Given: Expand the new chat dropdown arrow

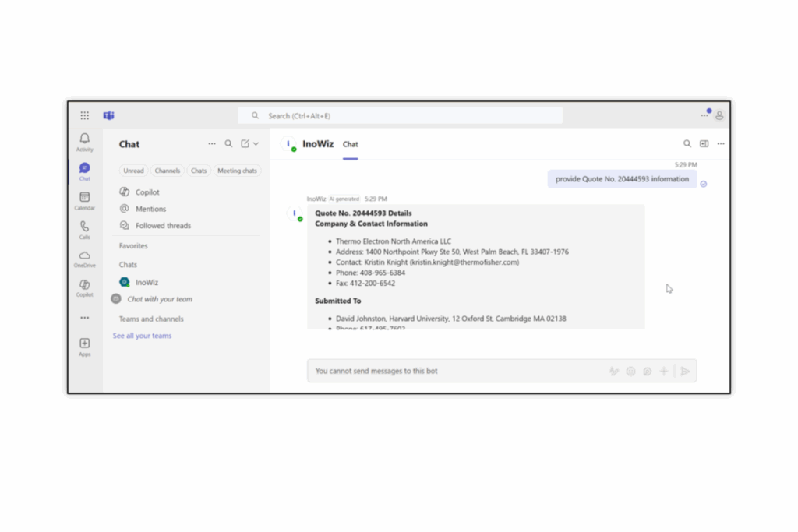Looking at the screenshot, I should point(256,144).
